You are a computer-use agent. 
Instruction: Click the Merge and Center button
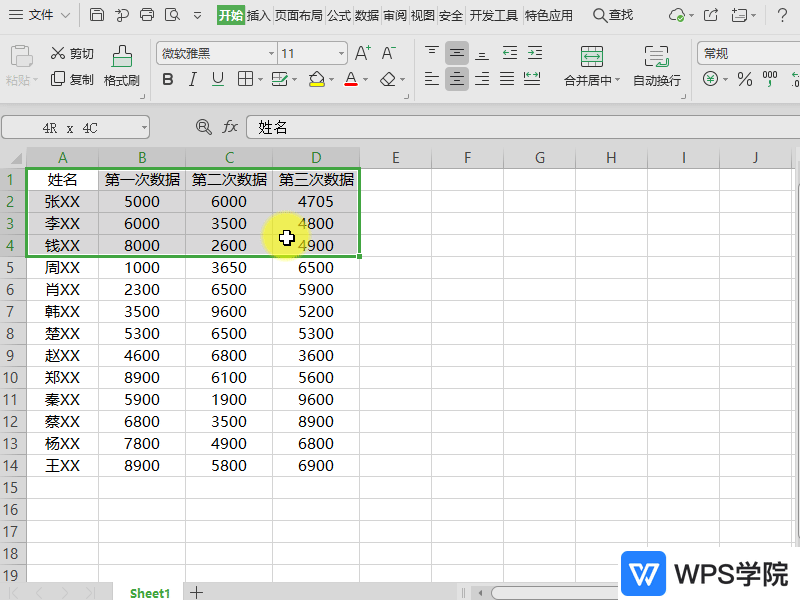click(591, 66)
